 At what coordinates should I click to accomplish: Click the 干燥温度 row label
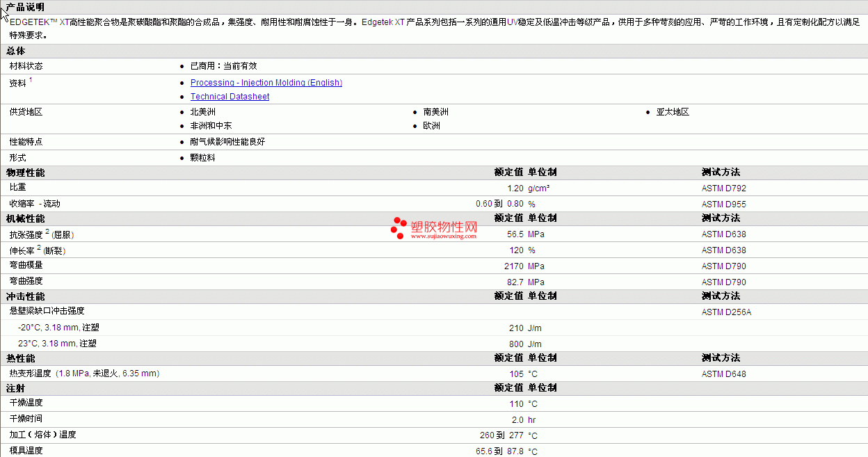coord(26,403)
